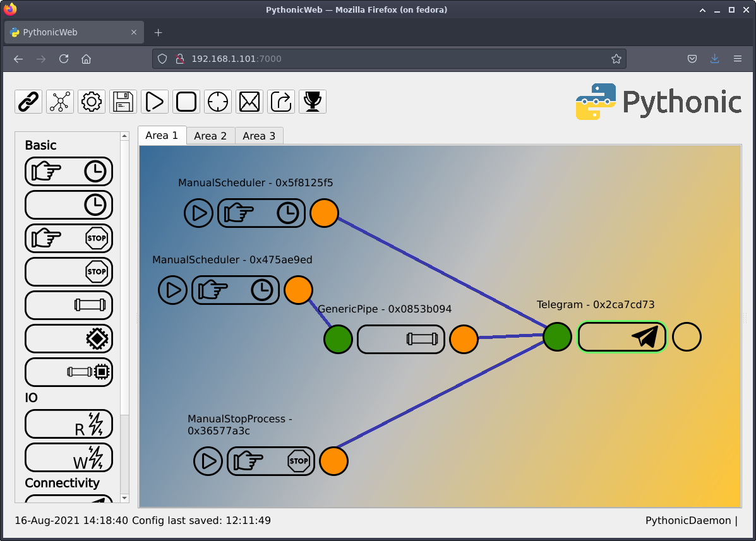Click the trophy icon in the toolbar
The height and width of the screenshot is (541, 756).
point(313,101)
